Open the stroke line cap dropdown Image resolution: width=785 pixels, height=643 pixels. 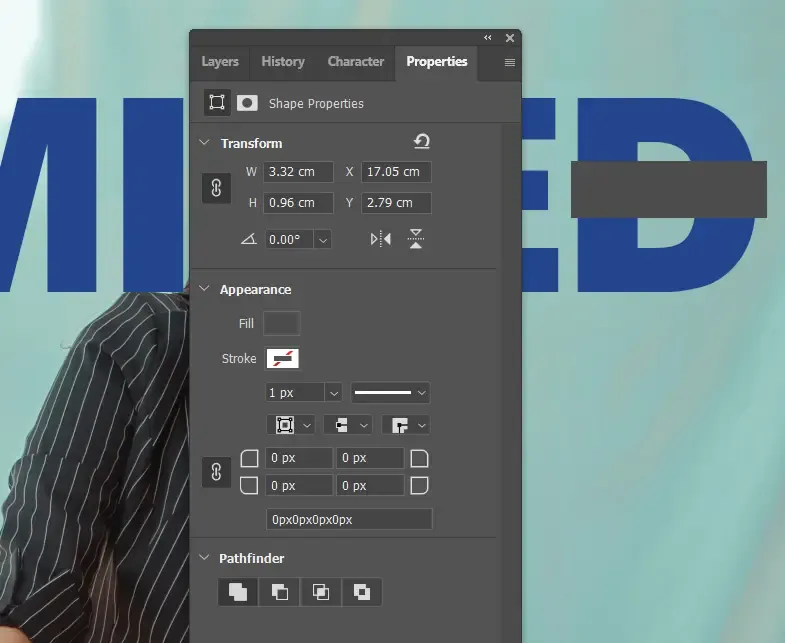(348, 425)
